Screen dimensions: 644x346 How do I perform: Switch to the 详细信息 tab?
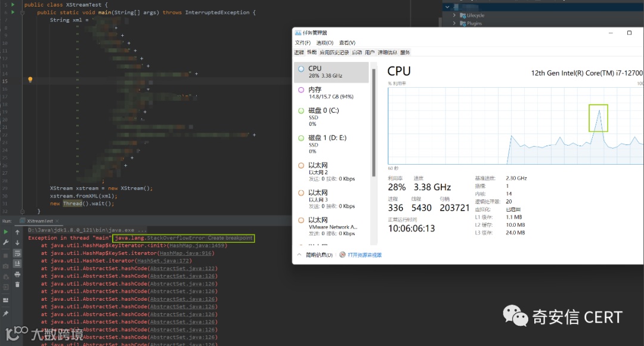[388, 52]
